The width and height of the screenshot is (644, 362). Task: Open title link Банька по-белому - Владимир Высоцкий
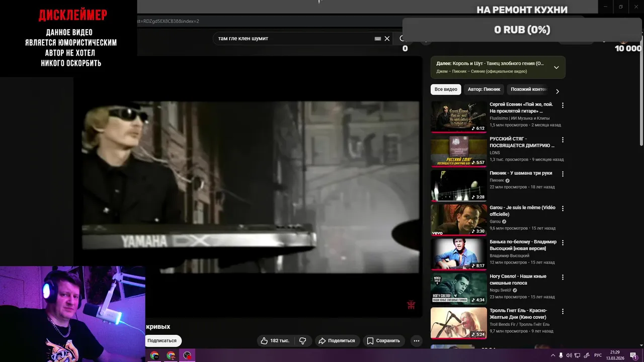pos(523,245)
